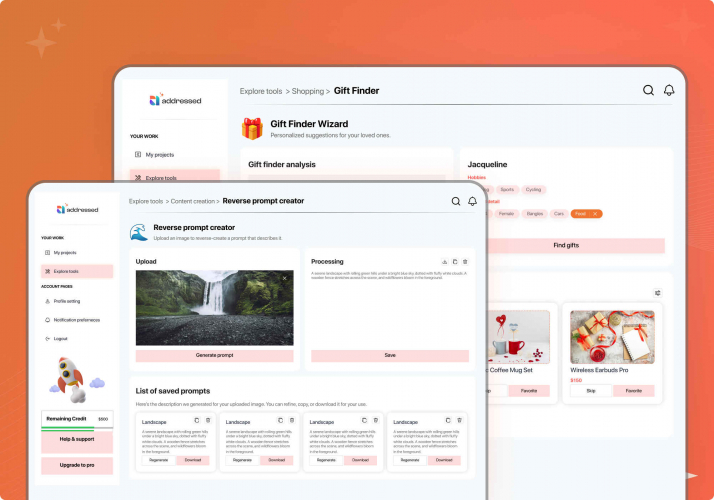Click the wave icon beside Reverse prompt creator heading

pos(138,232)
